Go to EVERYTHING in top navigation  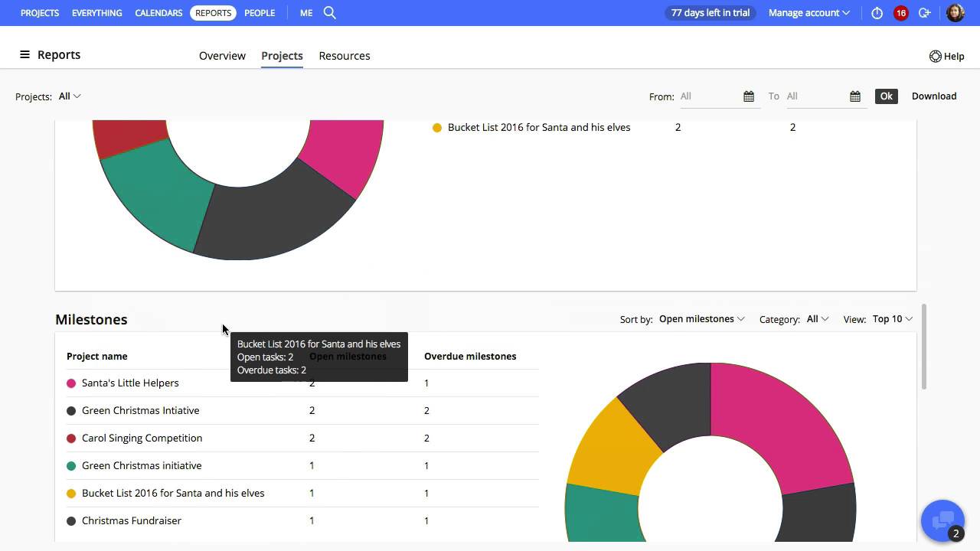click(x=97, y=13)
